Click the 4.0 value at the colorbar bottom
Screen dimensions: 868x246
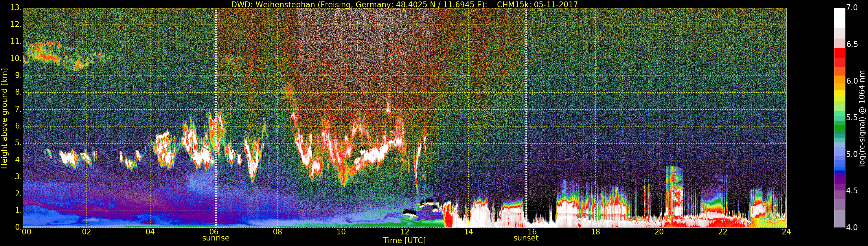pos(852,227)
